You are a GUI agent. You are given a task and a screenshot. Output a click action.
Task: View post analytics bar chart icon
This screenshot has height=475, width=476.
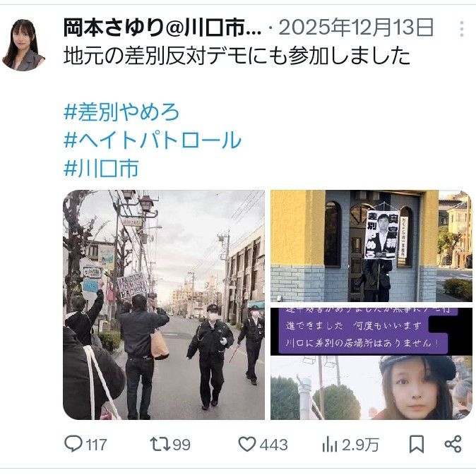pyautogui.click(x=330, y=445)
